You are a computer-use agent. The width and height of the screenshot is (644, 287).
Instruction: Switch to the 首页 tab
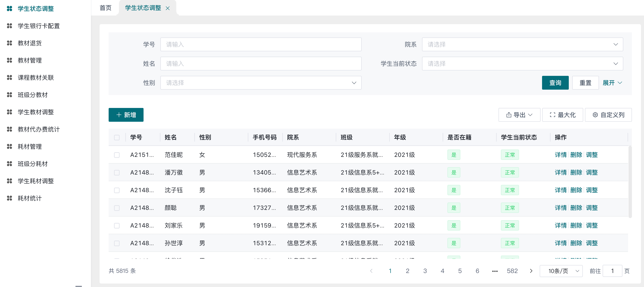tap(105, 8)
